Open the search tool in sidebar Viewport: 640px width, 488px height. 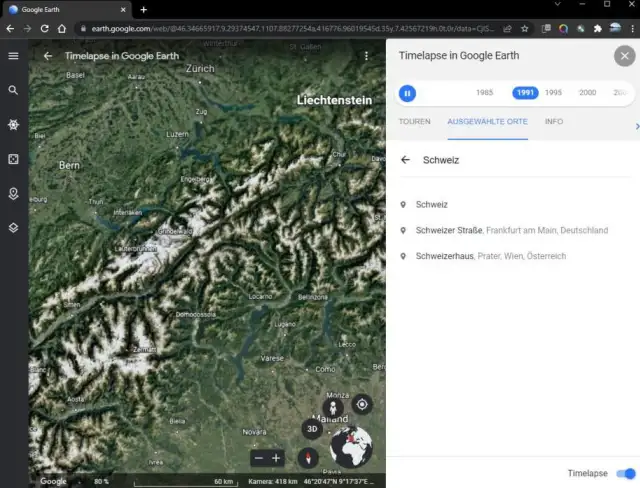pyautogui.click(x=13, y=90)
